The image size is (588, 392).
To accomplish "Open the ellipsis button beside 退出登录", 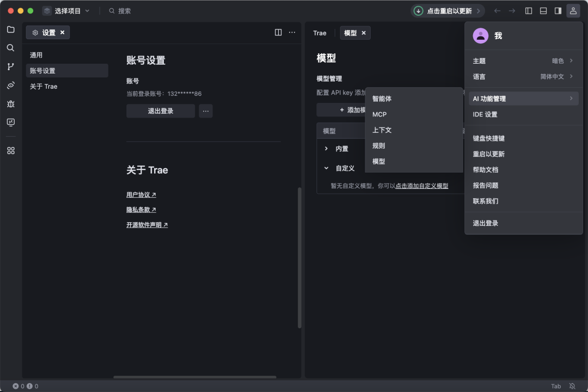I will [x=205, y=111].
